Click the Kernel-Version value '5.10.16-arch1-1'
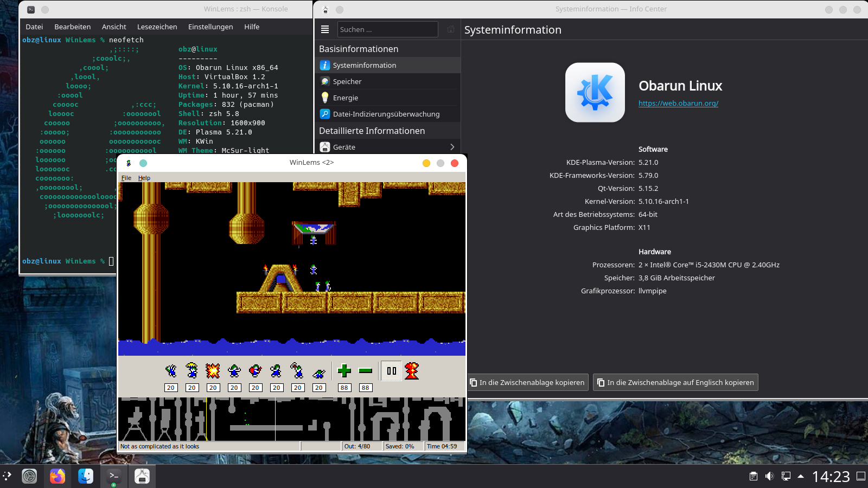This screenshot has width=868, height=488. coord(663,201)
